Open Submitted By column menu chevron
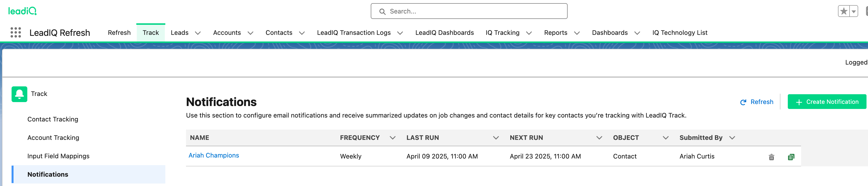The image size is (868, 186). (x=732, y=138)
